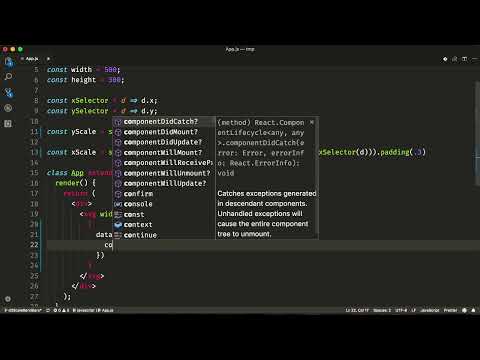Select componentDidCatch? suggestion
The width and height of the screenshot is (480, 360).
pos(164,122)
